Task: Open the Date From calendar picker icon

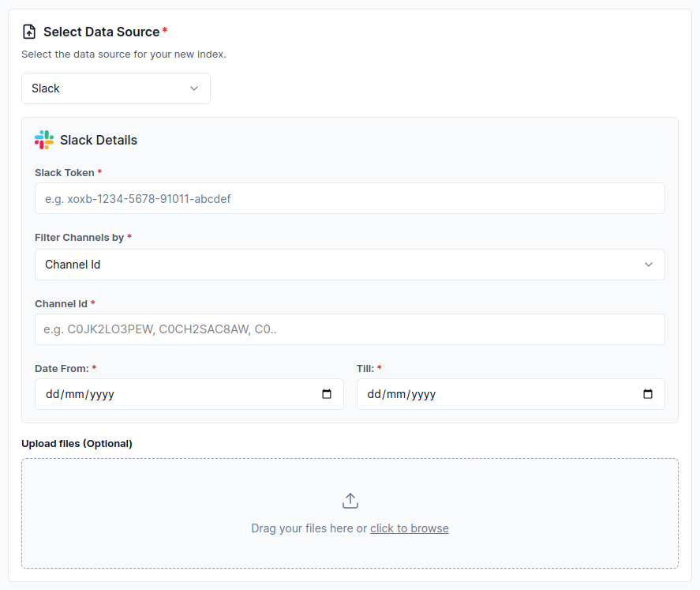Action: pos(327,394)
